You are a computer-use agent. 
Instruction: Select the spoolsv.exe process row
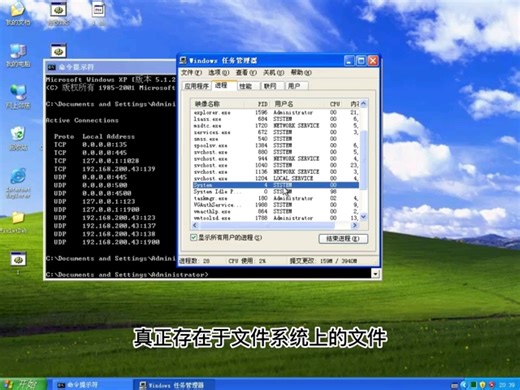click(276, 145)
